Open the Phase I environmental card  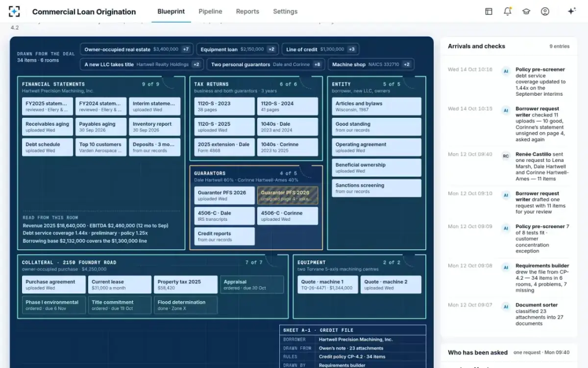click(x=54, y=305)
